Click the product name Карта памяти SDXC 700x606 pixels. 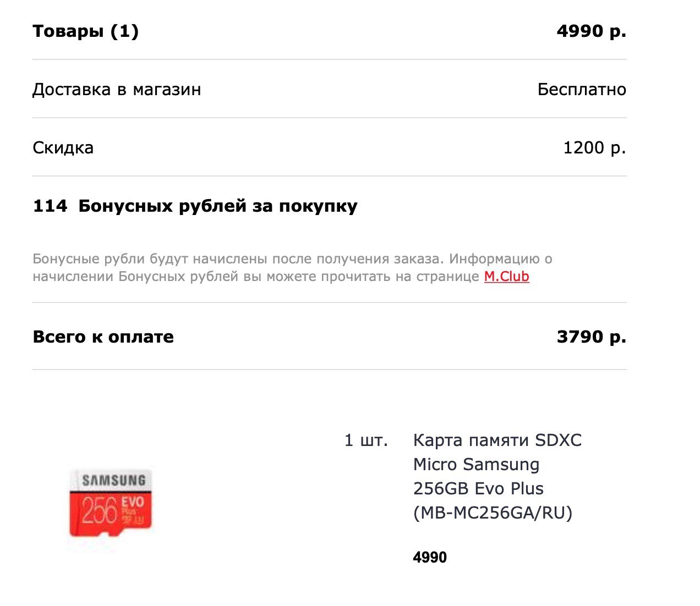pyautogui.click(x=497, y=440)
